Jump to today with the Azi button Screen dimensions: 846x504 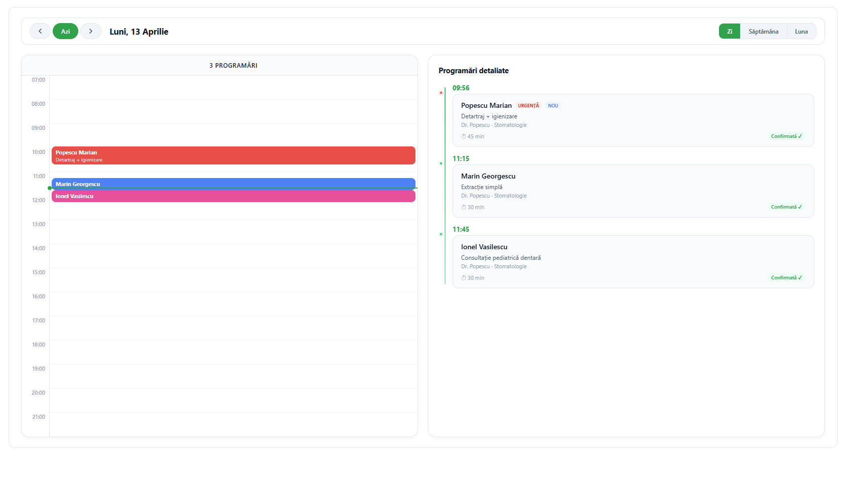tap(65, 31)
